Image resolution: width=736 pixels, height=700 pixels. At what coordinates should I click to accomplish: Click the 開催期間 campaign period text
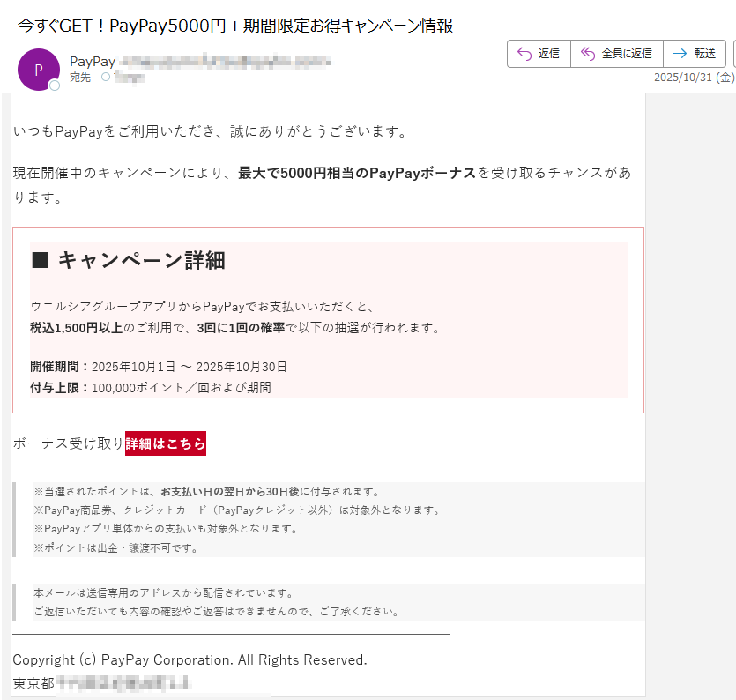(x=159, y=366)
